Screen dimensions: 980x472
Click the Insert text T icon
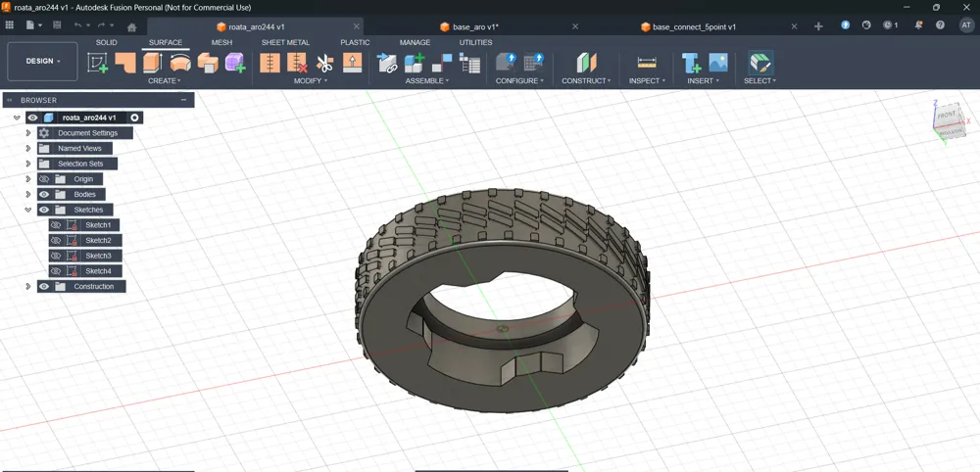[691, 63]
